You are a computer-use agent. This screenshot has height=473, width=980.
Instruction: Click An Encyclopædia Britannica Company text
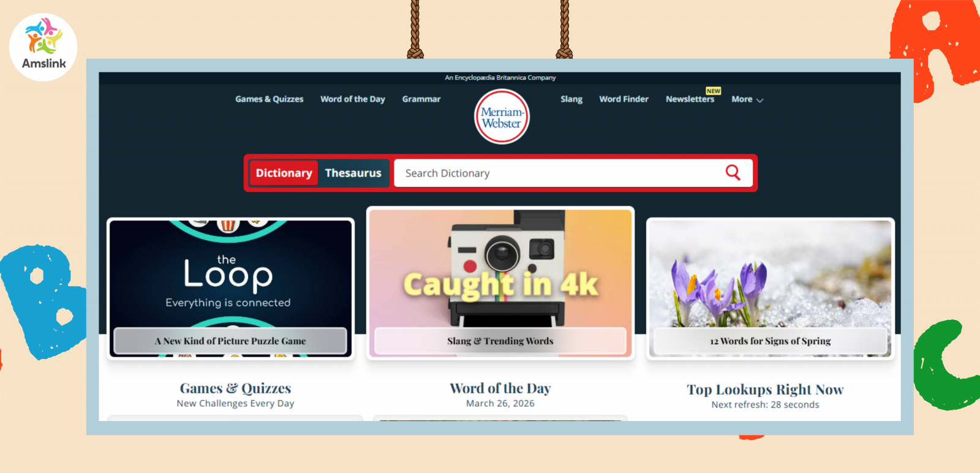[500, 78]
